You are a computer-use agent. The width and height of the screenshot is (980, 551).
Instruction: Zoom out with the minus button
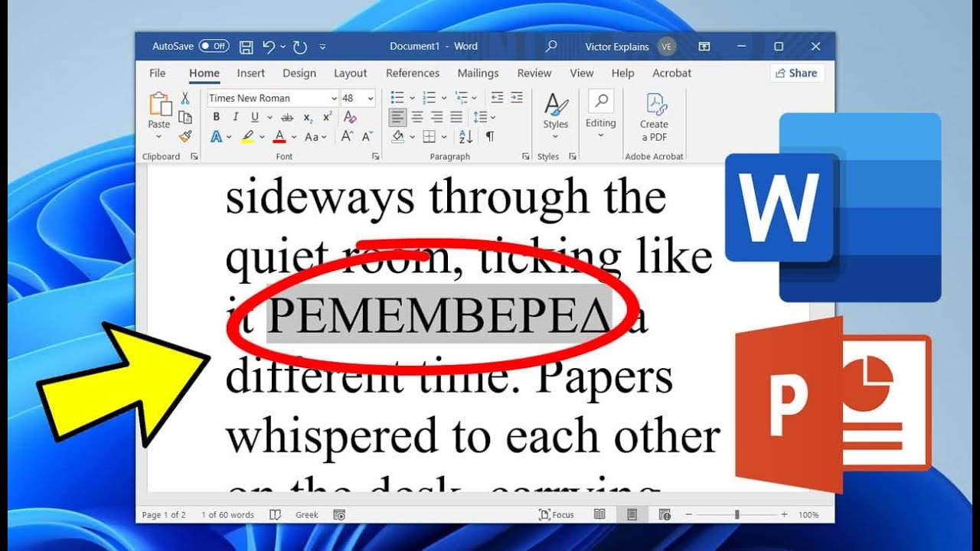689,515
